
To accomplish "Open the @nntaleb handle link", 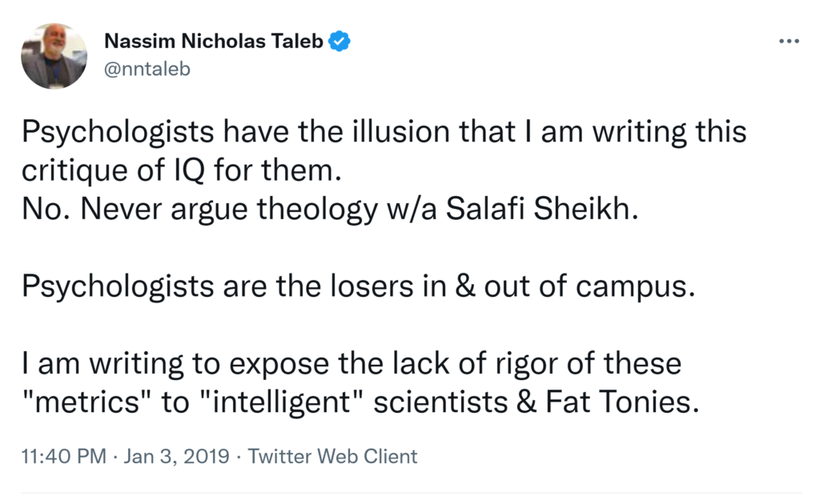I will (147, 69).
